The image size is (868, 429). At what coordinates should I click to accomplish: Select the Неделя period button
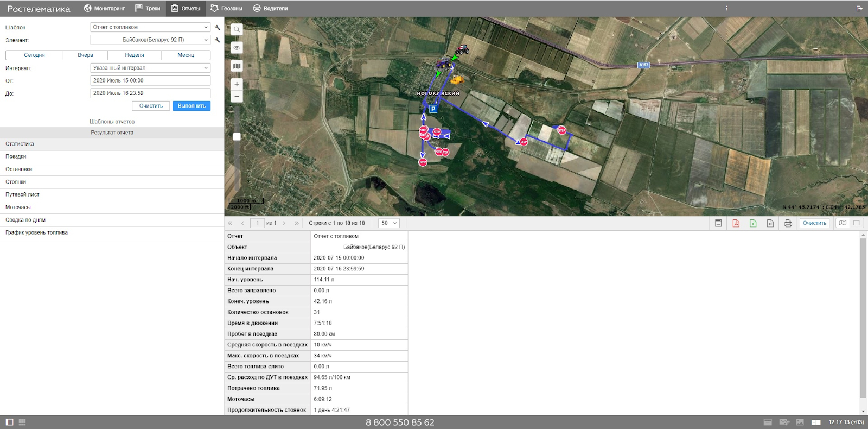[135, 55]
